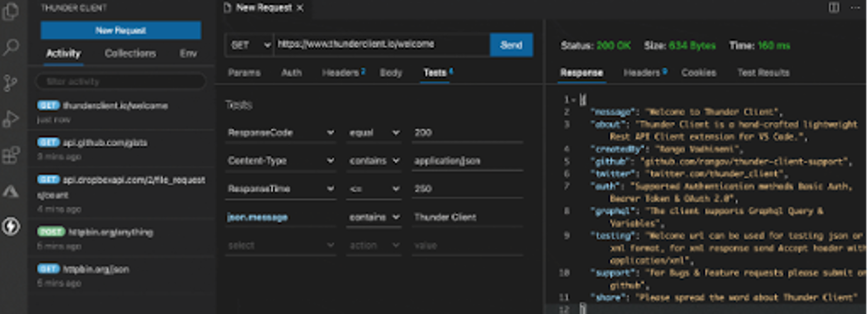Click the json.message query field
The image size is (868, 314).
[x=280, y=217]
